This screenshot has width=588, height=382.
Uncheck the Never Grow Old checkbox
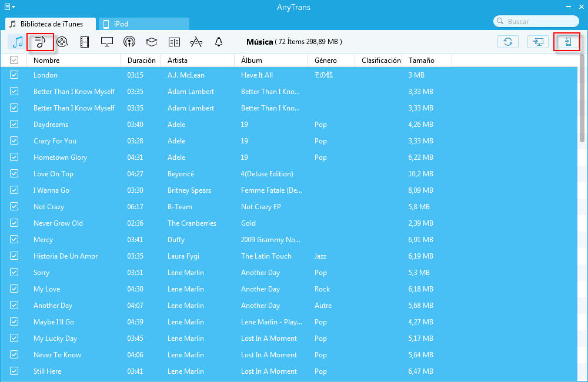point(14,223)
